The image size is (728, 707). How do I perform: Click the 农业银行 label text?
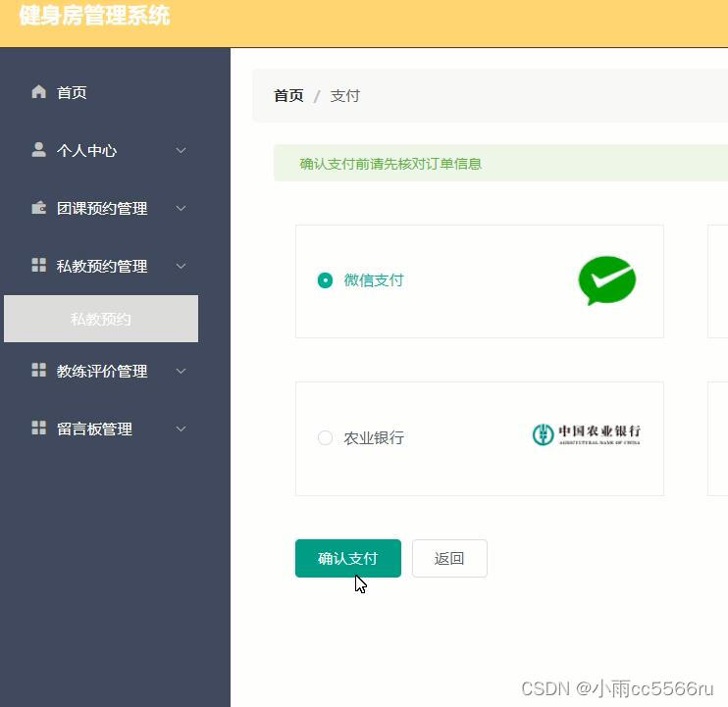374,437
